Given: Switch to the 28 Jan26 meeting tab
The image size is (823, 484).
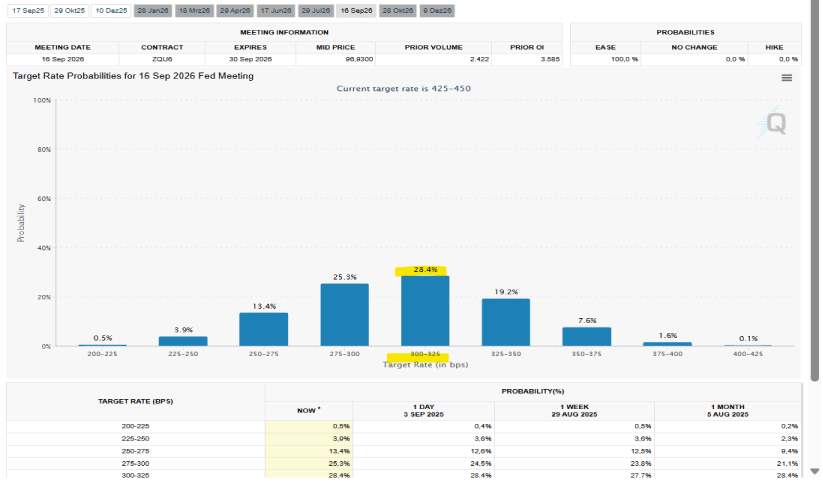Looking at the screenshot, I should pyautogui.click(x=152, y=10).
